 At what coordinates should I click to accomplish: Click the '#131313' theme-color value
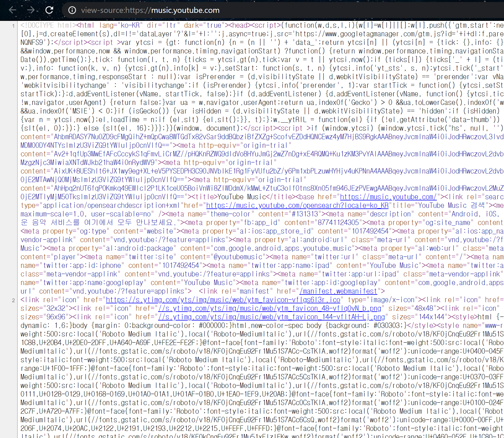(305, 214)
